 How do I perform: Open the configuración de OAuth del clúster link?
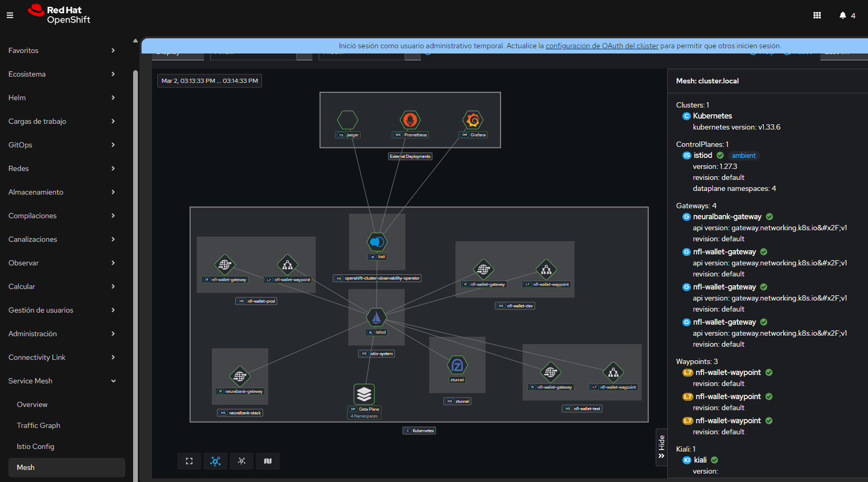(x=602, y=46)
